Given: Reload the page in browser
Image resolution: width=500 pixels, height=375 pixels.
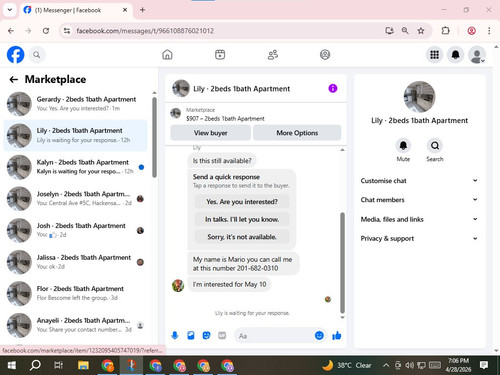Looking at the screenshot, I should coord(46,31).
